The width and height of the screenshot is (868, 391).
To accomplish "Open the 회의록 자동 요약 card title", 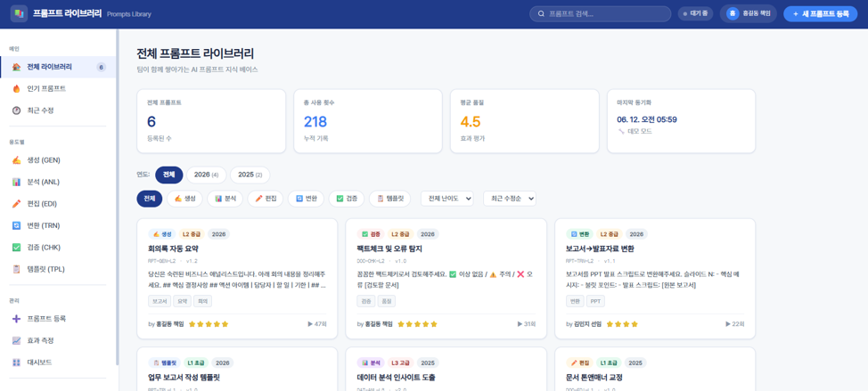I will (173, 248).
